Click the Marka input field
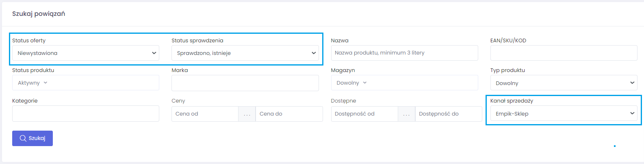Image resolution: width=644 pixels, height=164 pixels. click(245, 83)
